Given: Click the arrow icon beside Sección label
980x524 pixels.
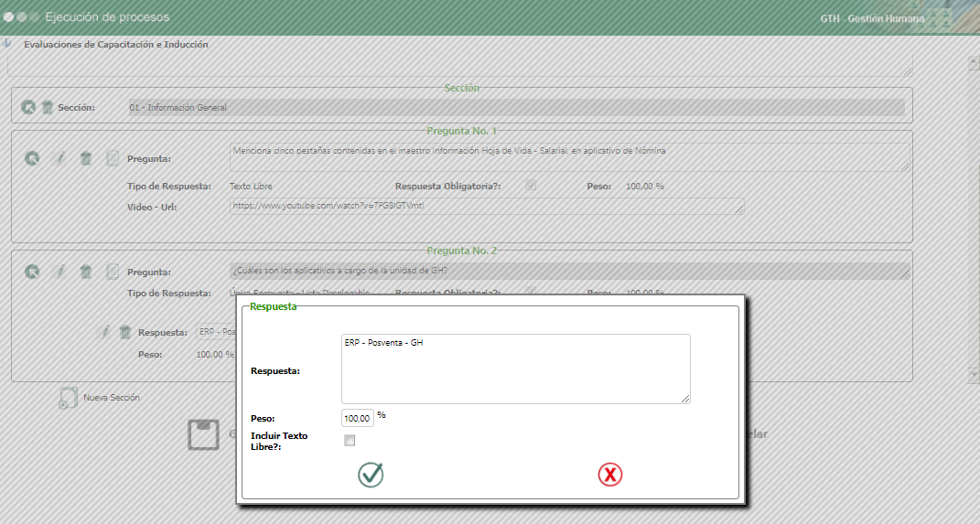Looking at the screenshot, I should click(28, 107).
